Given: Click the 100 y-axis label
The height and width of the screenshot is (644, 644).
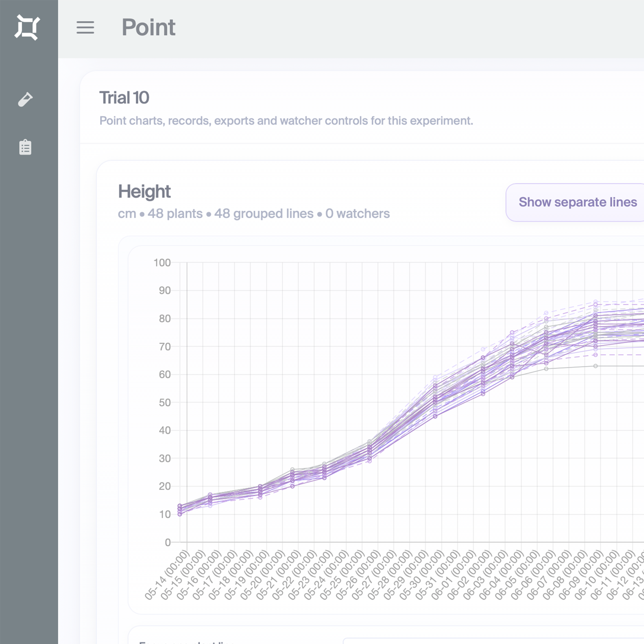Looking at the screenshot, I should pyautogui.click(x=162, y=263).
